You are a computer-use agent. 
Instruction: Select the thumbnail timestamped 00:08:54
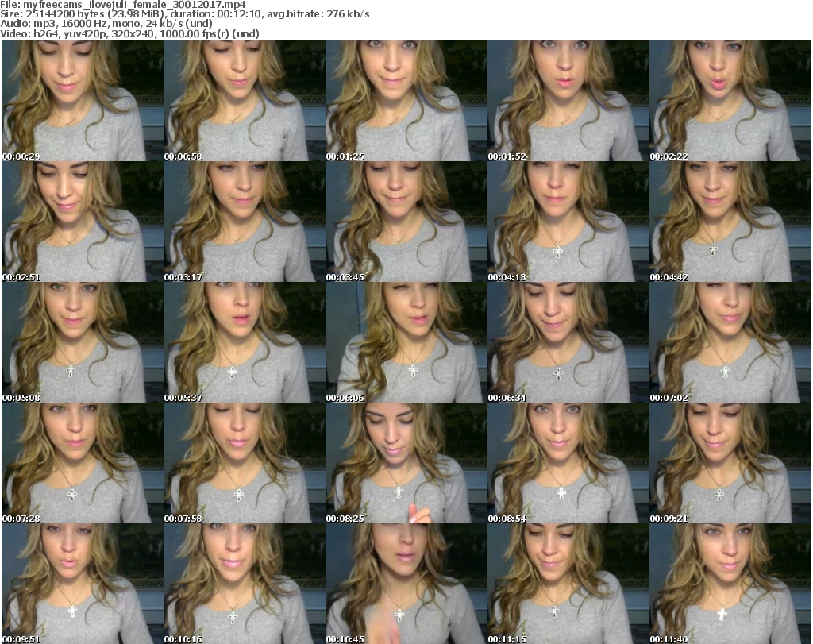[568, 463]
